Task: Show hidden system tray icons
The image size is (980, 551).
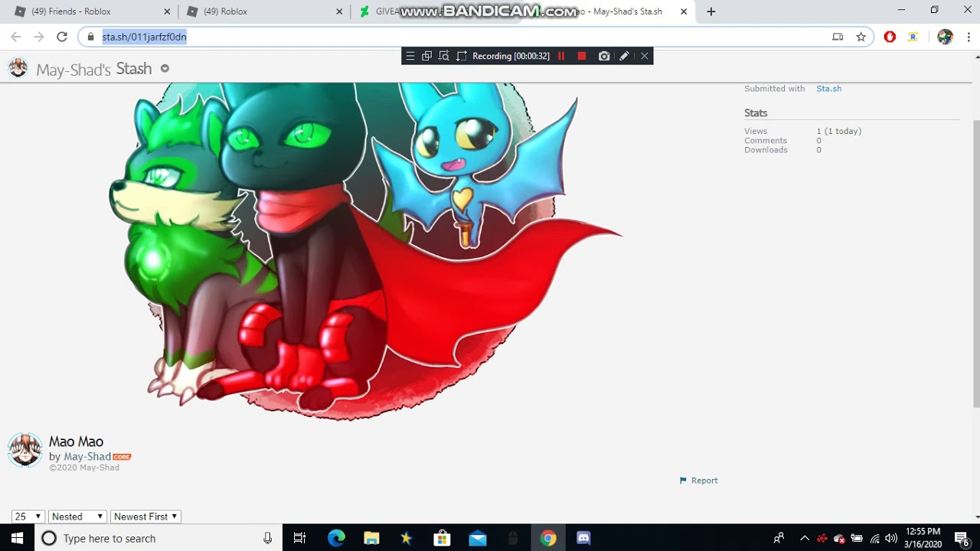Action: [805, 538]
